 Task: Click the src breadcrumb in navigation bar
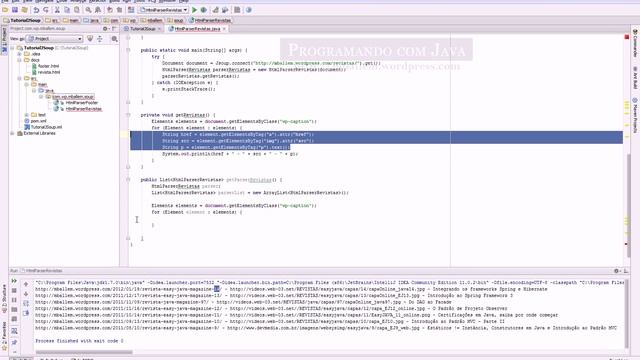52,20
